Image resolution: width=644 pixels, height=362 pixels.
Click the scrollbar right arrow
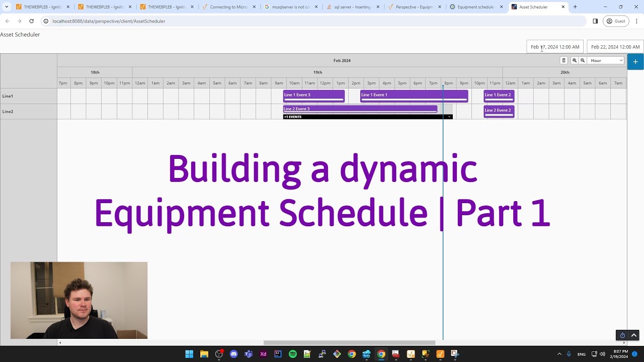point(624,343)
